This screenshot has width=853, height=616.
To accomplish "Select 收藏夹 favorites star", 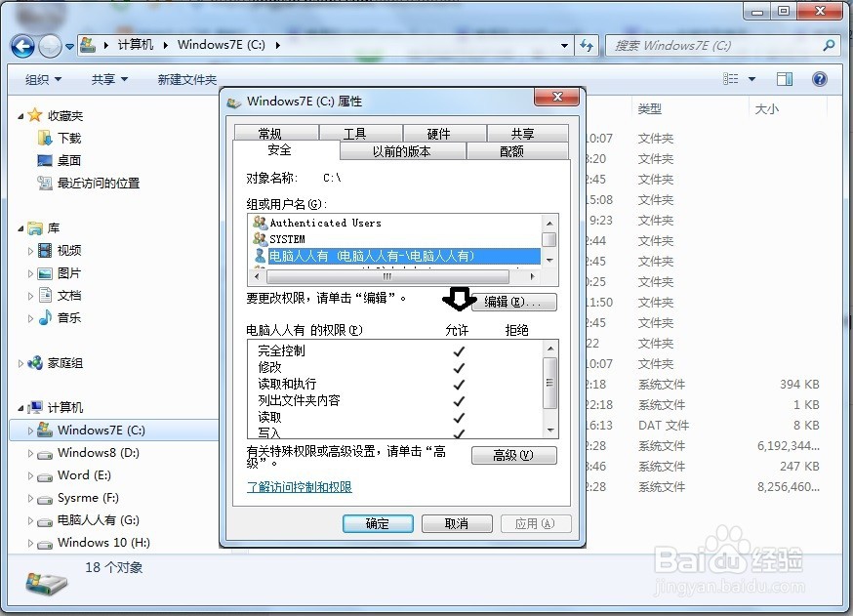I will pos(35,115).
